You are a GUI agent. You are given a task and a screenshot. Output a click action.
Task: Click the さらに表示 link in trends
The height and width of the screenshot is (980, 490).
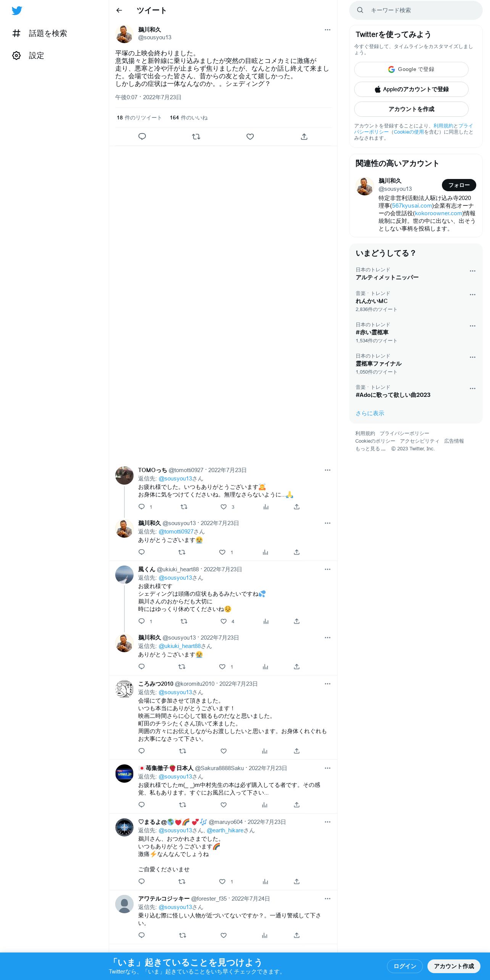click(x=370, y=413)
